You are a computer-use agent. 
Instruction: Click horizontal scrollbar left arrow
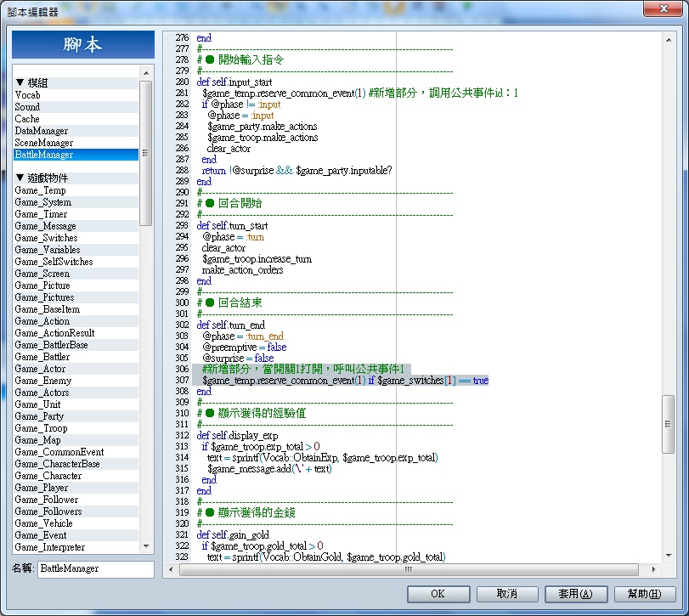171,569
